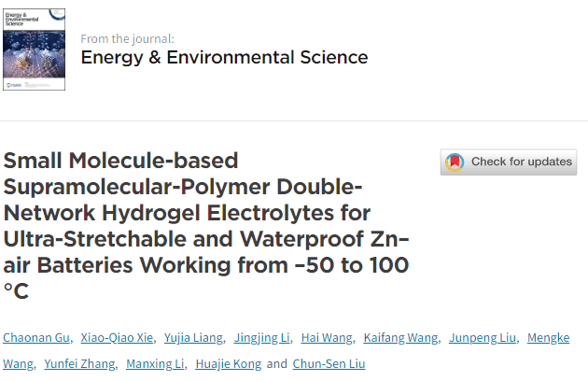The image size is (588, 381).
Task: Select corresponding author Chun-Sen Liu
Action: 327,364
